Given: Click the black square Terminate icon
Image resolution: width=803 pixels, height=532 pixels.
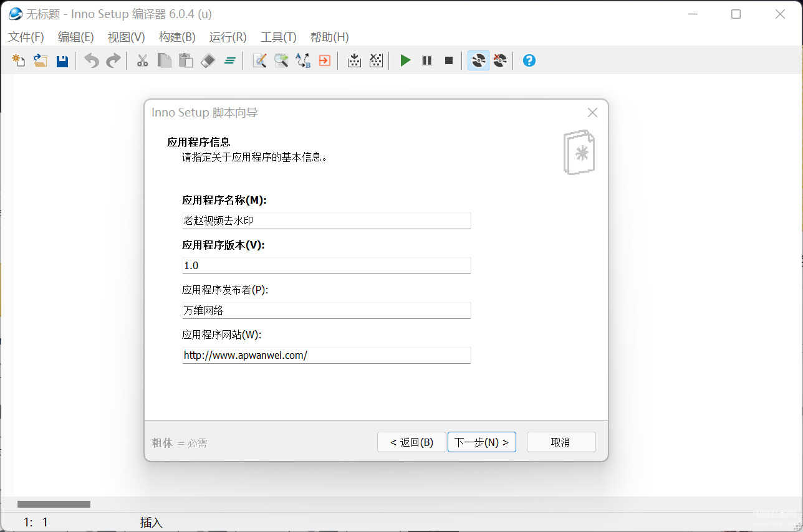Looking at the screenshot, I should [449, 60].
